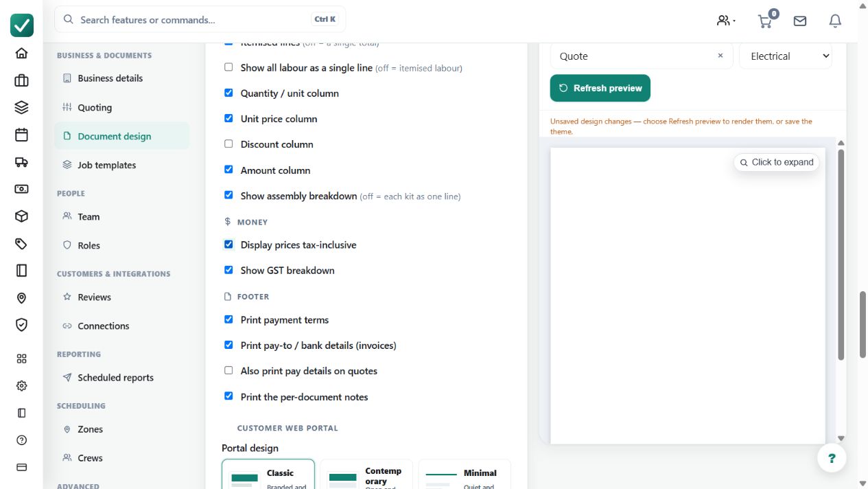Open the four-squares apps grid icon
This screenshot has width=868, height=489.
tap(21, 359)
